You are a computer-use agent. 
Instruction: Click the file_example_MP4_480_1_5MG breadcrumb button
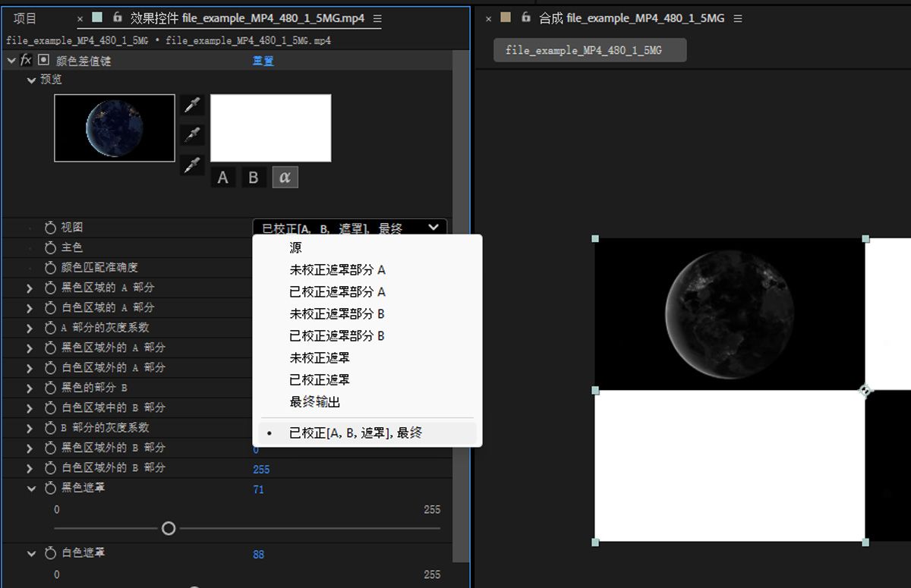click(591, 50)
